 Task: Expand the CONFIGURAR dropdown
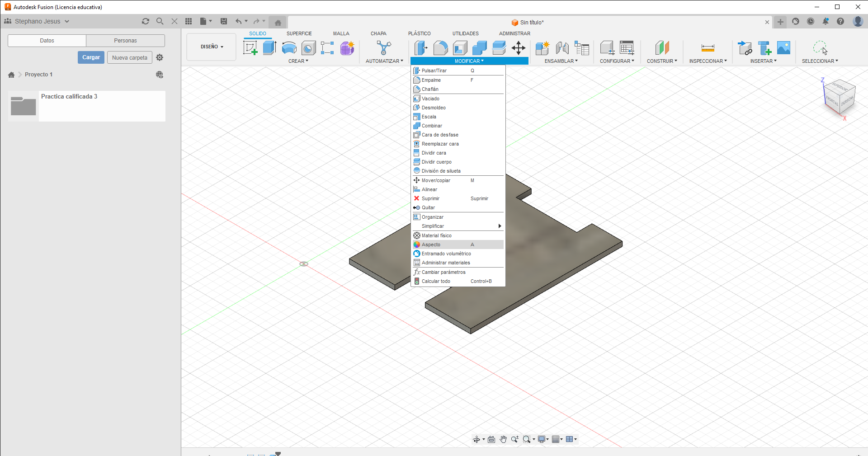[617, 61]
